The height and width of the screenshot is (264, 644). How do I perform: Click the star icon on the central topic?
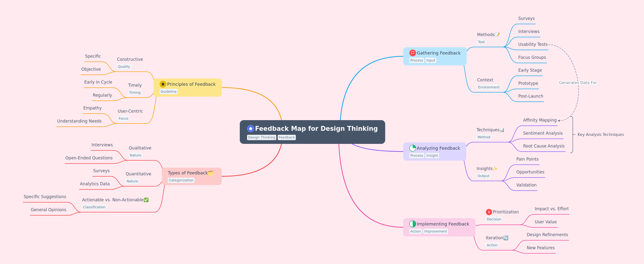tap(250, 129)
